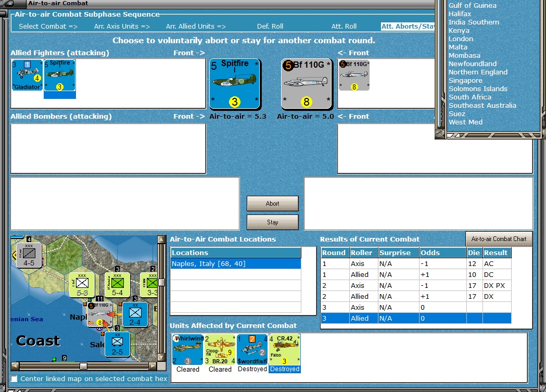Select the small Spitfire counter in Allied Fighters

[59, 75]
